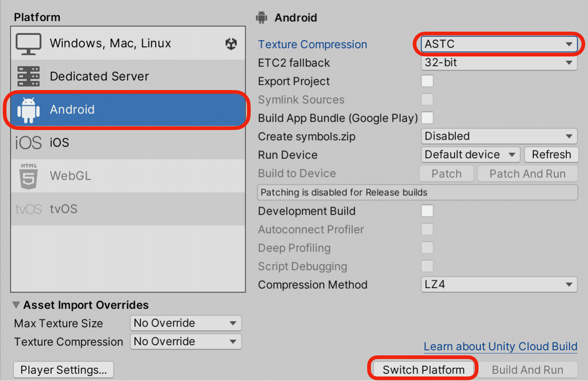The width and height of the screenshot is (588, 381).
Task: Click the Build to Device label
Action: click(x=297, y=173)
